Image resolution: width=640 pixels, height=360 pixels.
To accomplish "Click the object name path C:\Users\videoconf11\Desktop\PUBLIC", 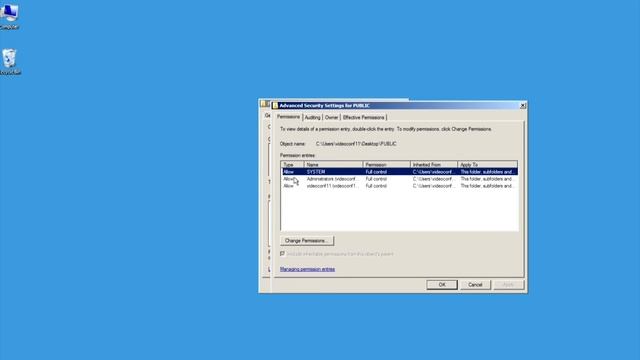I will [x=356, y=144].
